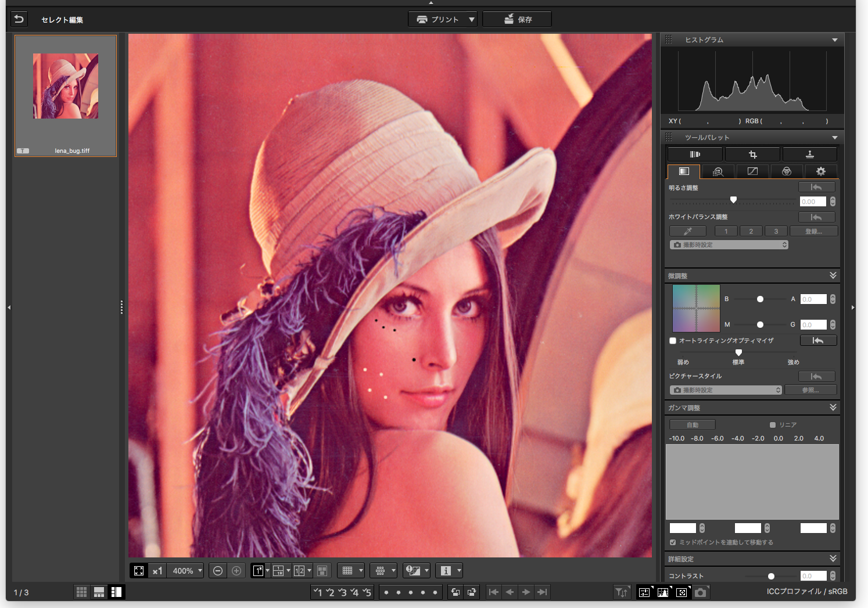This screenshot has width=868, height=608.
Task: Open the ツールパレット panel menu arrow
Action: click(x=835, y=138)
